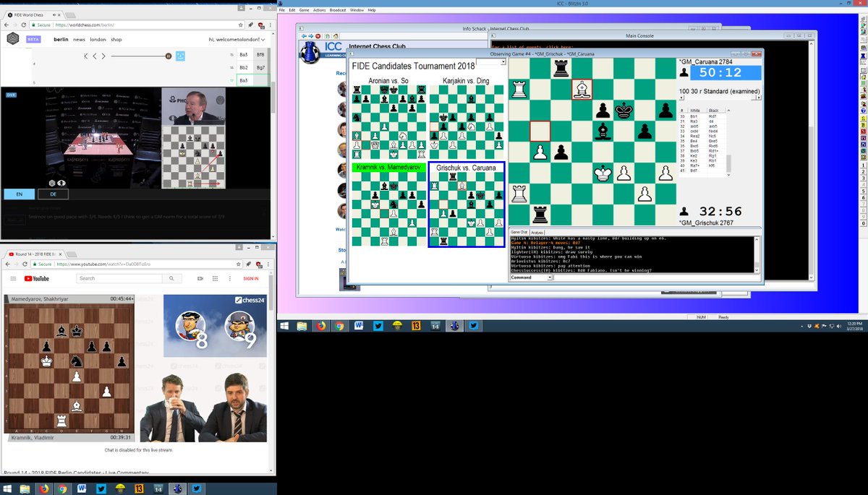Select Aronian vs. So board thumbnail
Viewport: 868px width, 495px height.
(x=388, y=122)
